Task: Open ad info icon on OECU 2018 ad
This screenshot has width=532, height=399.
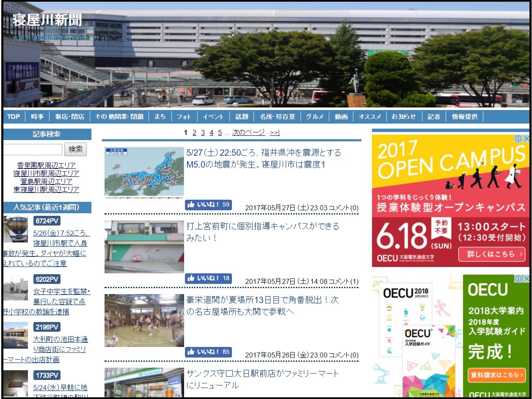Action: coord(518,278)
